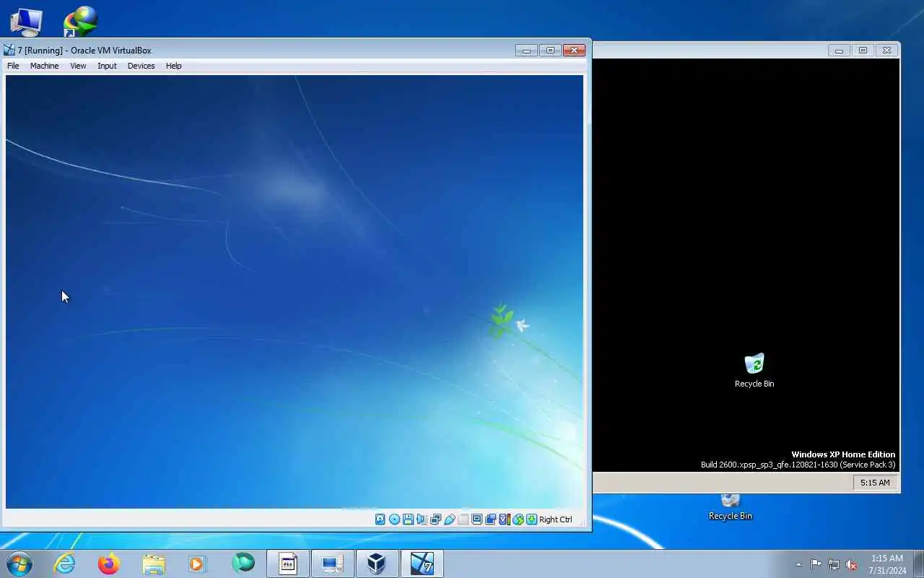Click the USB devices status icon
Image resolution: width=924 pixels, height=578 pixels.
pyautogui.click(x=449, y=519)
